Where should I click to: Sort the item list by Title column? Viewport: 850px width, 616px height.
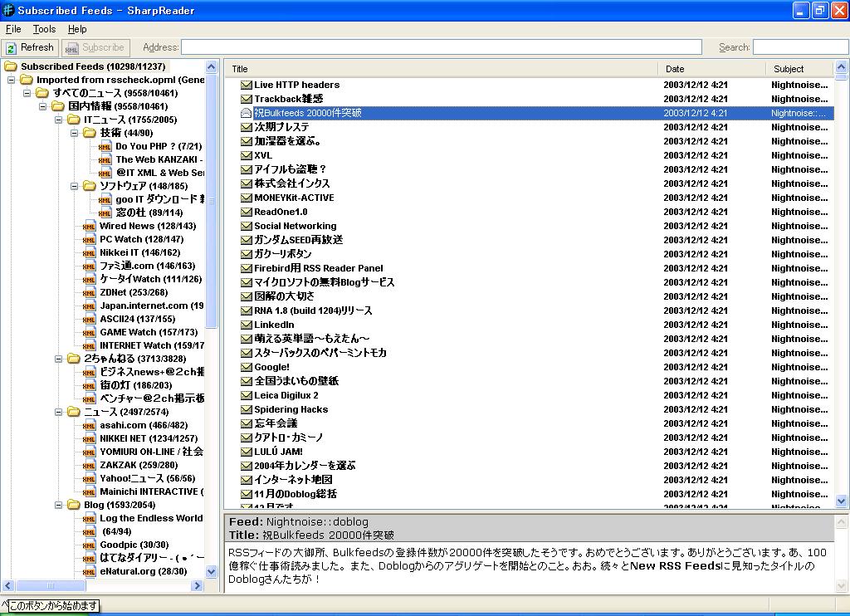442,69
